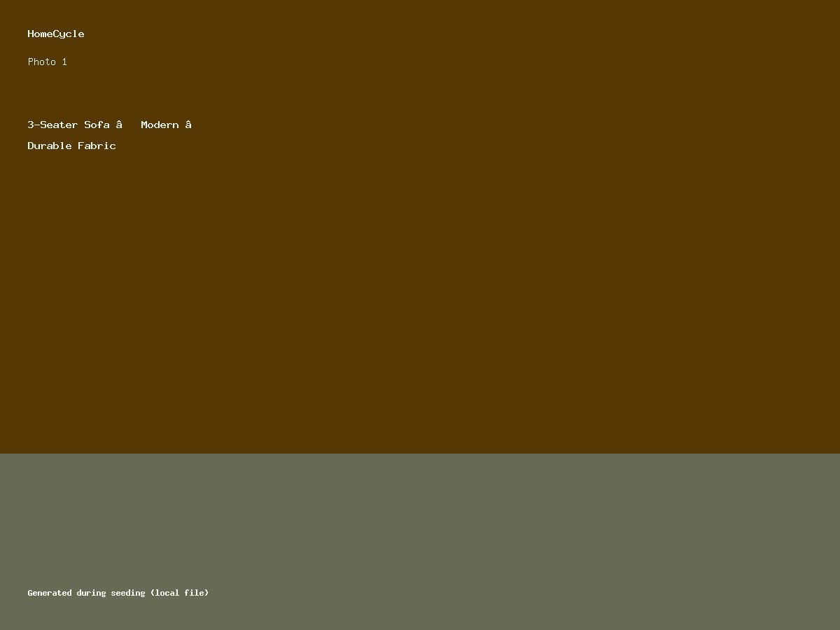Click the word "Generated" in the footer caption
The image size is (840, 630).
50,593
